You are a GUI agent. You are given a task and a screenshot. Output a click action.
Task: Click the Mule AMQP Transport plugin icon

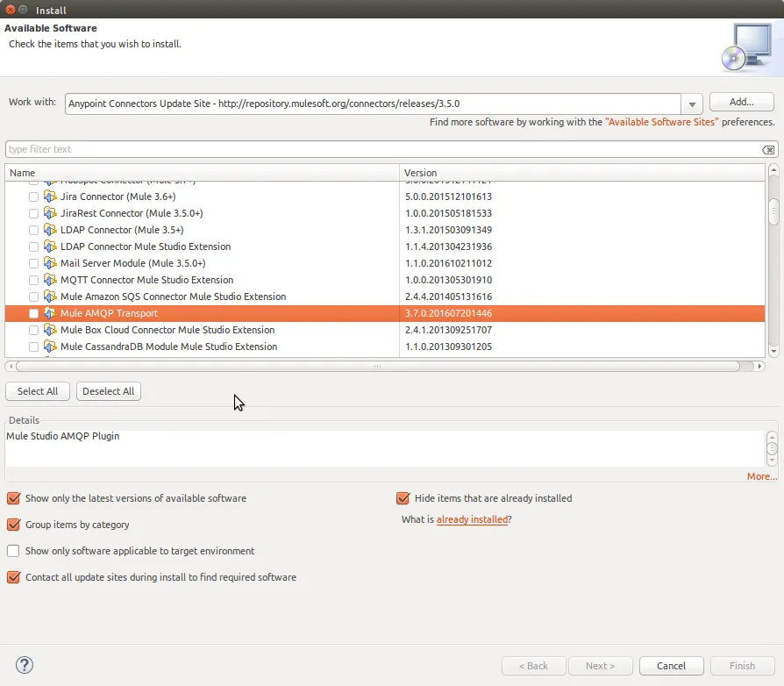50,313
